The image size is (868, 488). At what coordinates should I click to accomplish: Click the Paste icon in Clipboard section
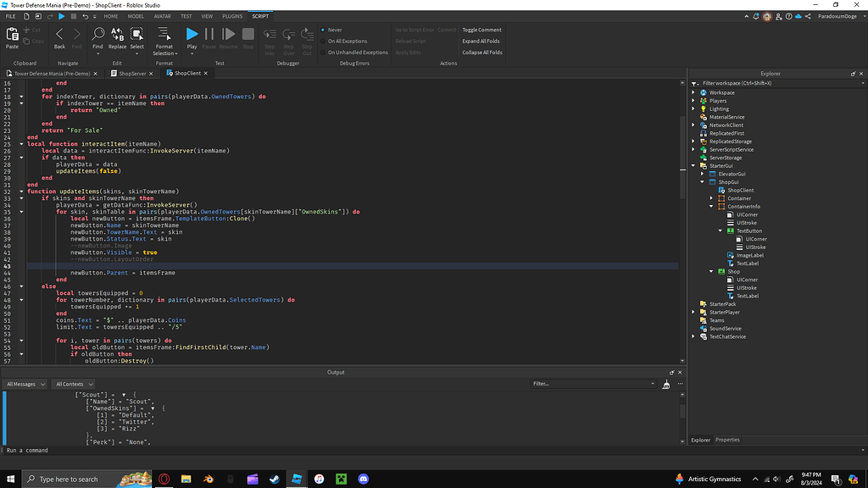tap(12, 36)
